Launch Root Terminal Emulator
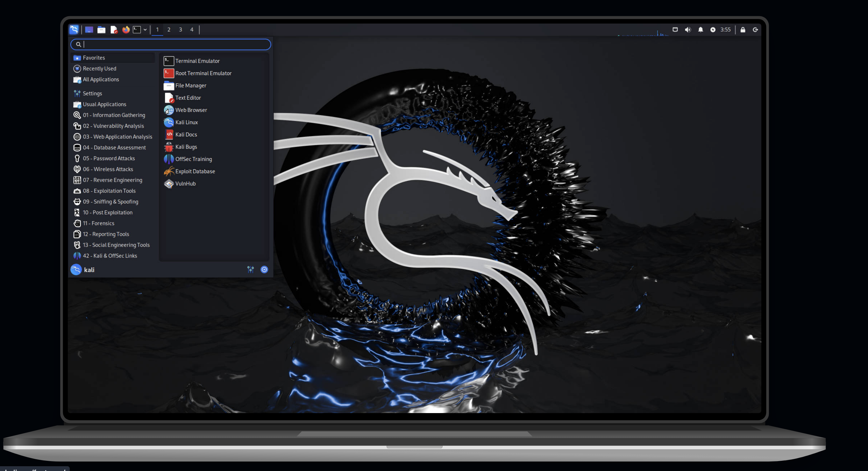This screenshot has height=471, width=868. point(214,73)
